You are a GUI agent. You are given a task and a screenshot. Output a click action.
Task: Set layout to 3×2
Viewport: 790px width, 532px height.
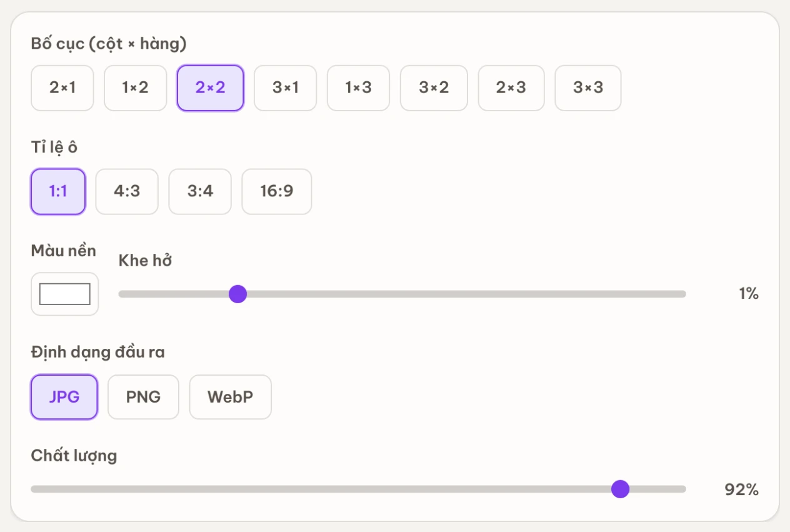434,88
